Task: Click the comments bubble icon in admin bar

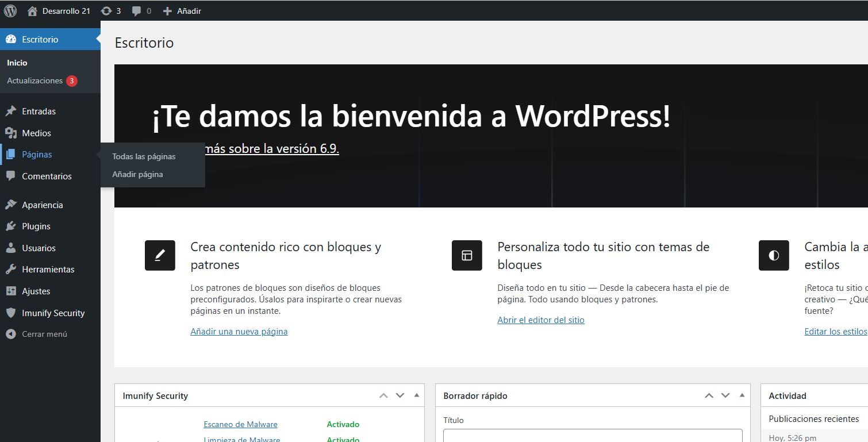Action: coord(136,11)
